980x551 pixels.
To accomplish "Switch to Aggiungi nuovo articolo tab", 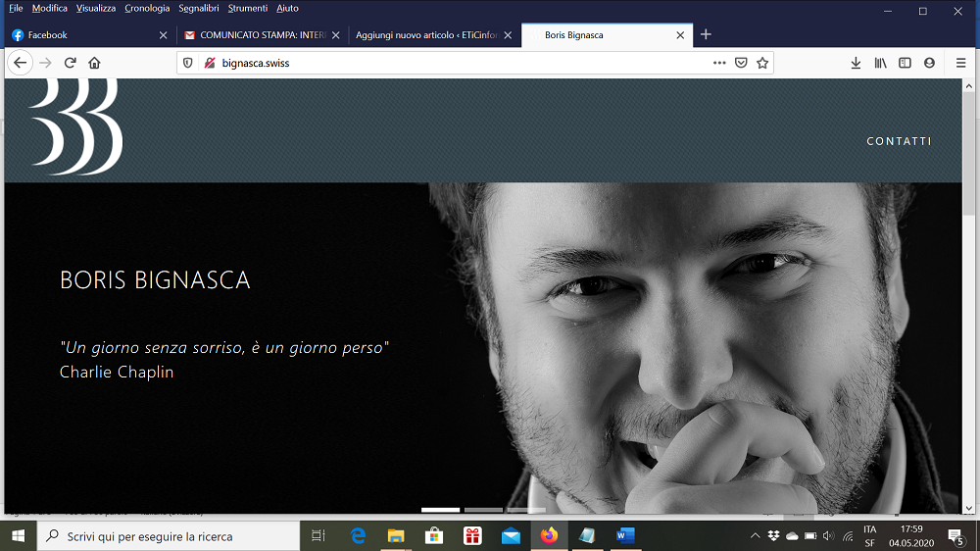I will (x=434, y=35).
